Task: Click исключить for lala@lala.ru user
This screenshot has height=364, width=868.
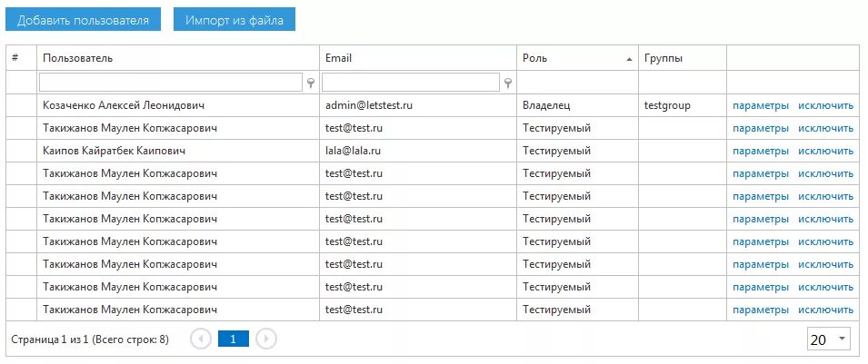Action: pyautogui.click(x=825, y=151)
